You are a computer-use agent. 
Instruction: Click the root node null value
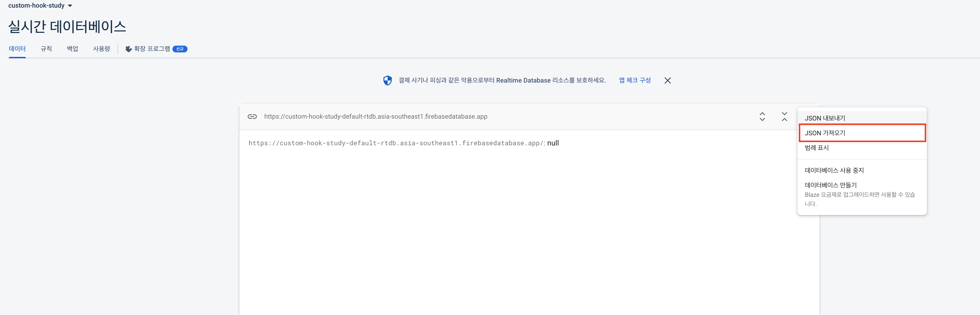553,143
